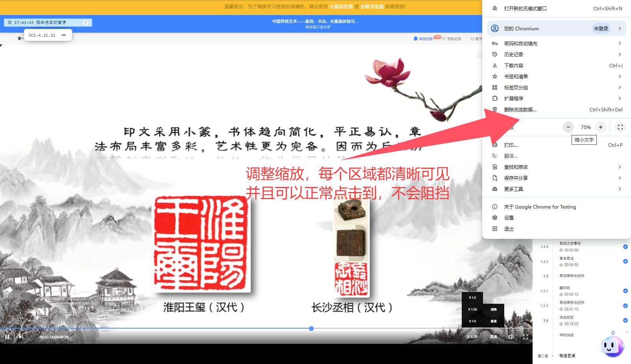Expand 书签和清单 submenu
This screenshot has width=631, height=364.
(619, 76)
